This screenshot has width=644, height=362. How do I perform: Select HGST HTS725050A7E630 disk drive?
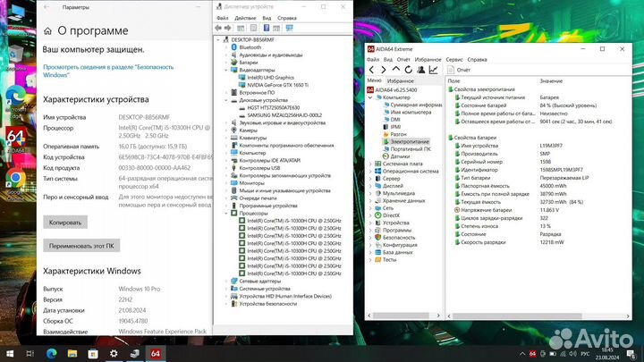273,107
